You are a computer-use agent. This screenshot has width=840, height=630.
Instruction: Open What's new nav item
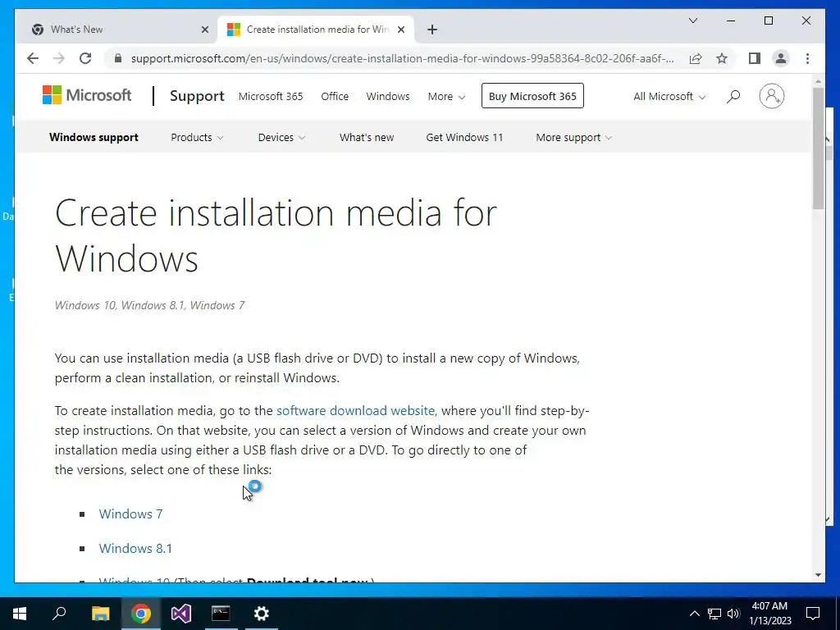click(x=367, y=137)
